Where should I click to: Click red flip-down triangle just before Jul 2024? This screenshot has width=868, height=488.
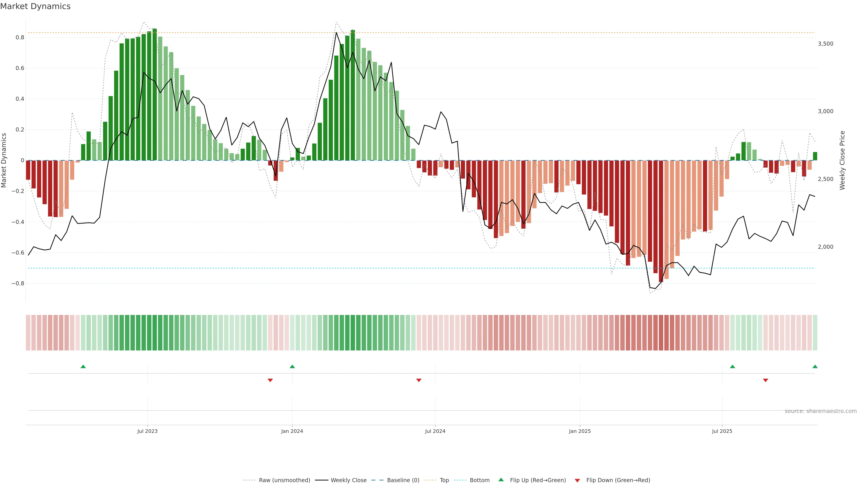(x=419, y=380)
